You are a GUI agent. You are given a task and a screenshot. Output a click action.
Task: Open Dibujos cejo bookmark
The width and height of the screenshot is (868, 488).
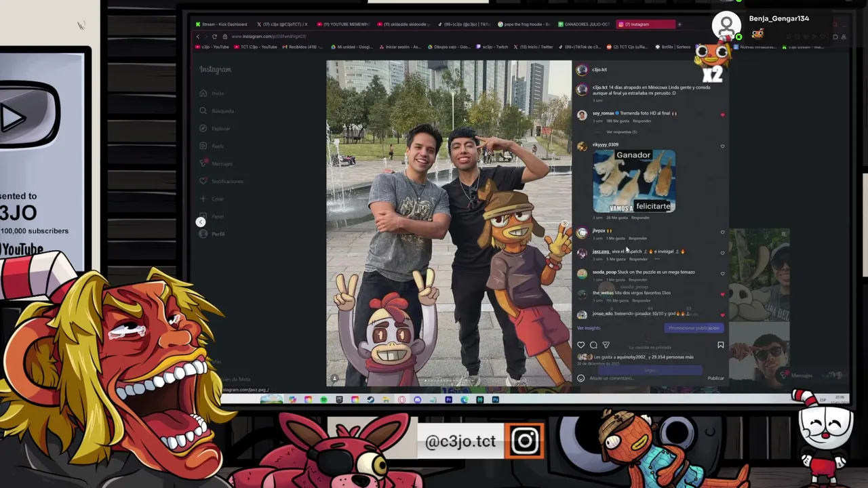[450, 47]
